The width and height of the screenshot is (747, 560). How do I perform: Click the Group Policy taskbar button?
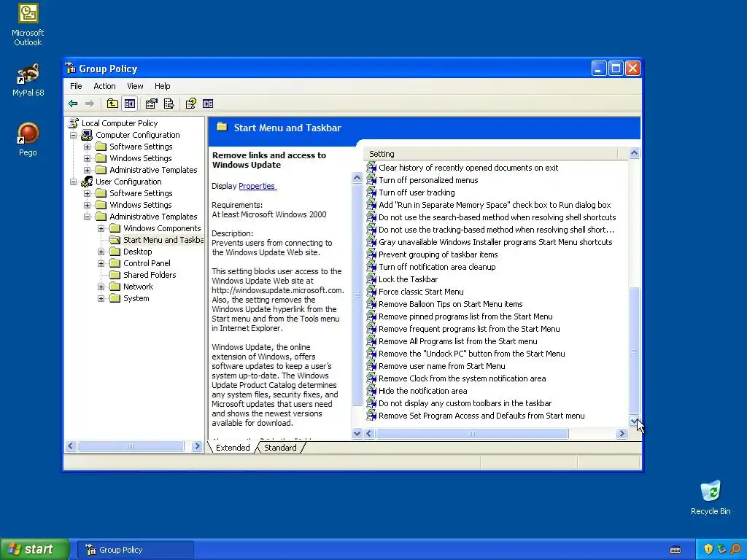tap(136, 550)
